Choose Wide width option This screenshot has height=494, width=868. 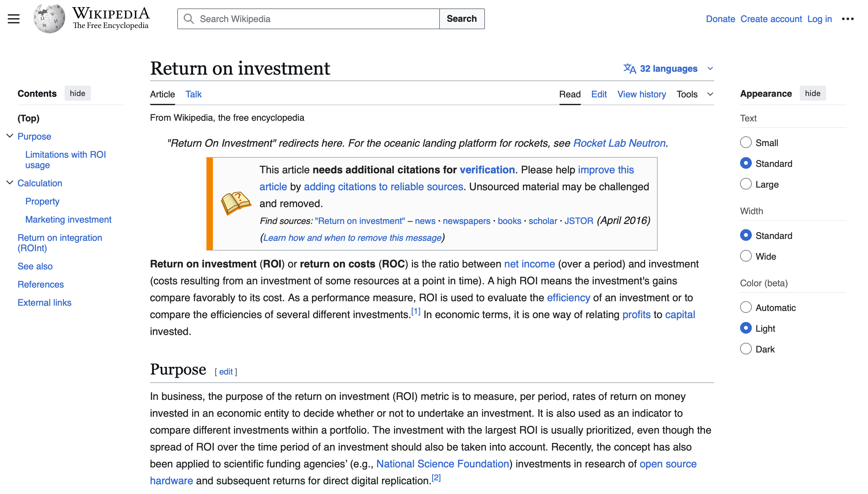point(746,256)
